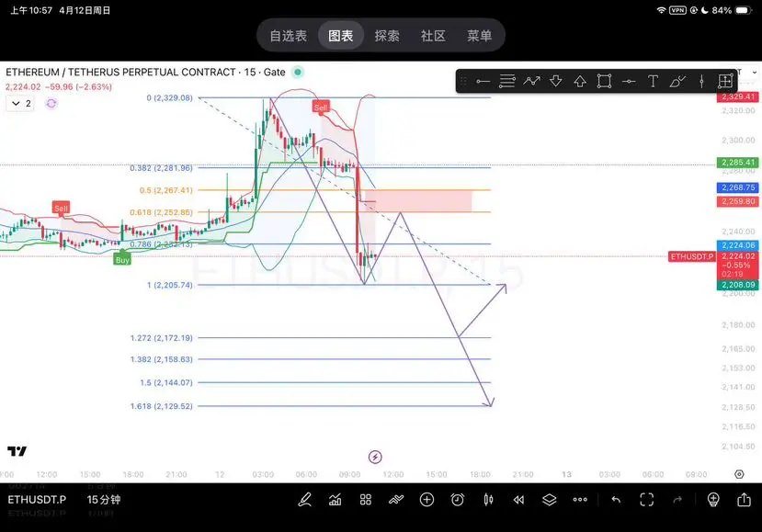Tap the battery indicator in status bar
This screenshot has width=762, height=532.
[744, 10]
